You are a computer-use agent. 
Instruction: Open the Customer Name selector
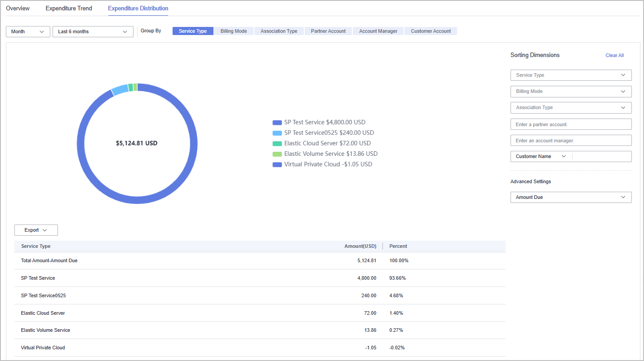541,156
